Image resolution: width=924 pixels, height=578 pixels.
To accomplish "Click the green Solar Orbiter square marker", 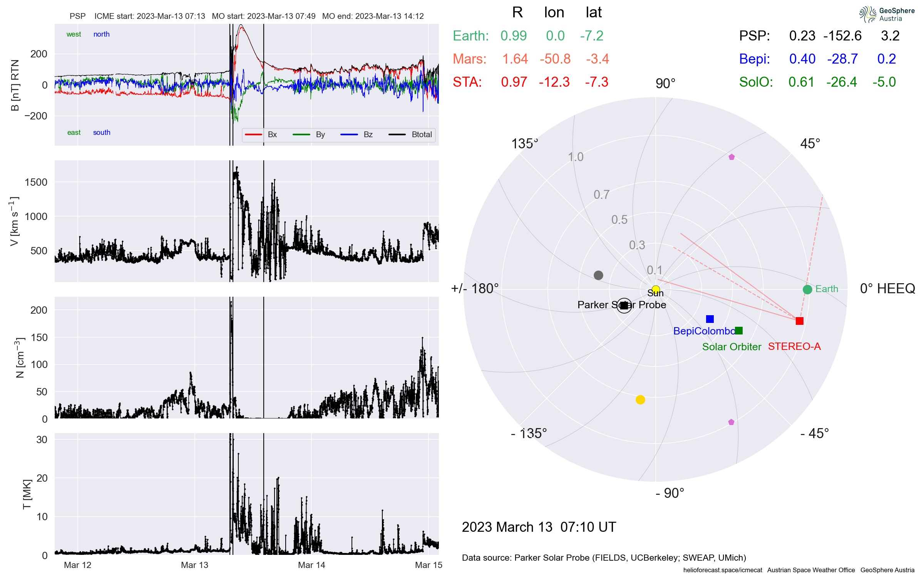I will coord(739,331).
